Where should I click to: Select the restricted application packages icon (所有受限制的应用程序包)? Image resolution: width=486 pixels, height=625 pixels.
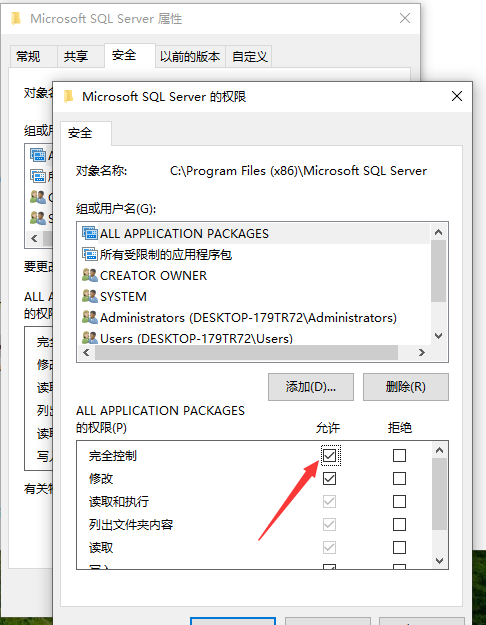pos(90,254)
